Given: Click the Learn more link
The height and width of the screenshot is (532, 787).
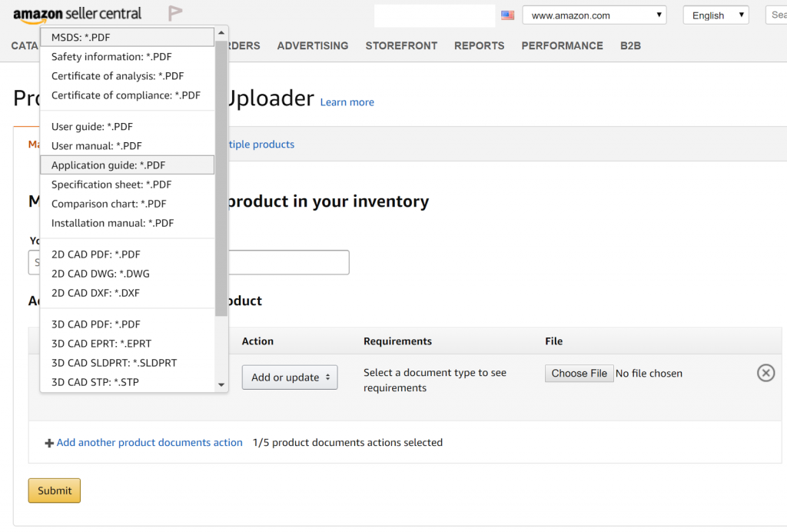Looking at the screenshot, I should click(347, 102).
